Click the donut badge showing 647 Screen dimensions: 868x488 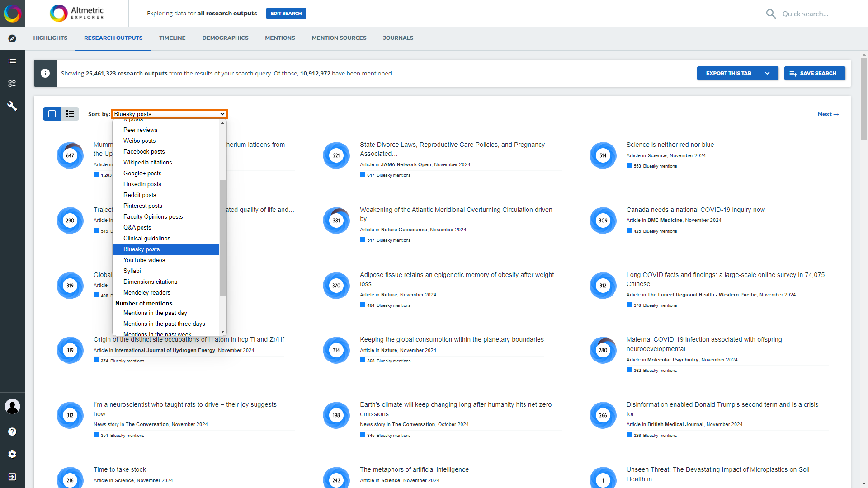pyautogui.click(x=70, y=155)
